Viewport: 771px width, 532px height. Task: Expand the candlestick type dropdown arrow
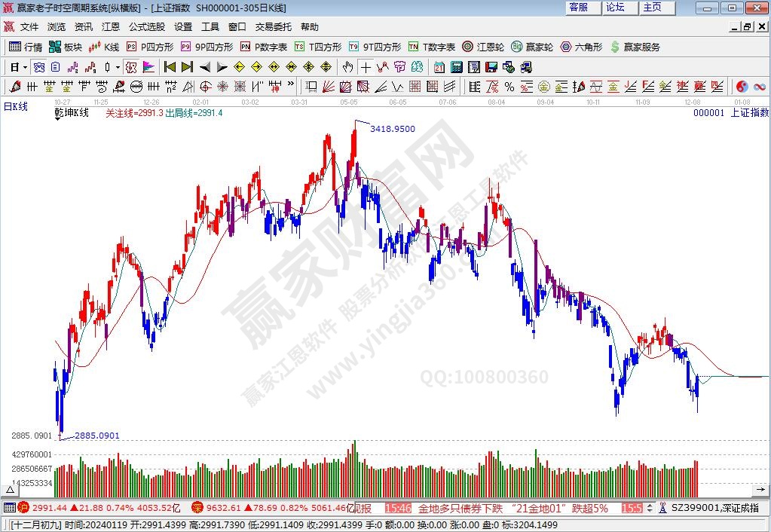118,67
